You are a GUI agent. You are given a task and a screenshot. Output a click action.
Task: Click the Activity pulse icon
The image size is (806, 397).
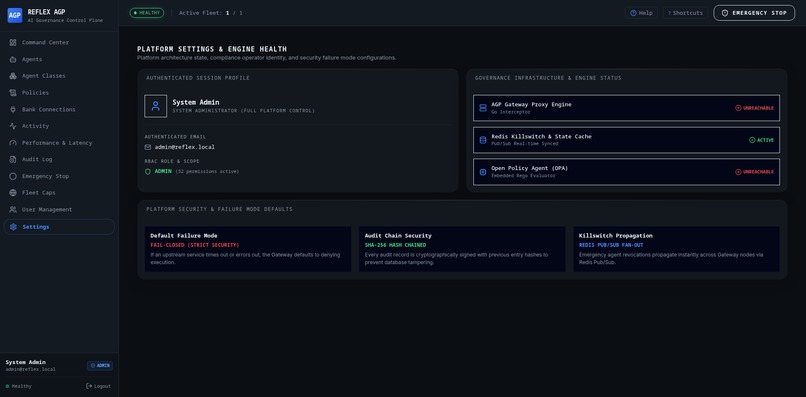pyautogui.click(x=13, y=126)
